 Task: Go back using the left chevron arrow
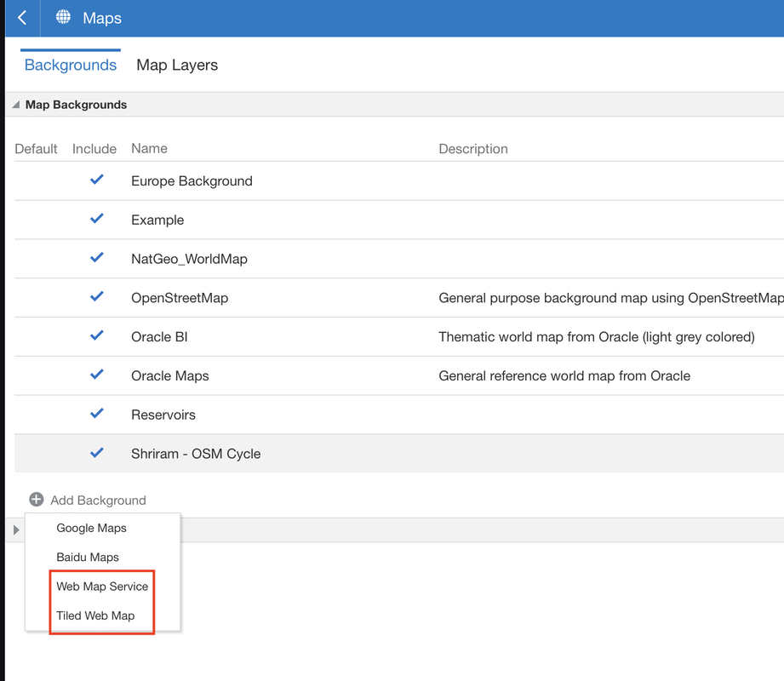(22, 18)
